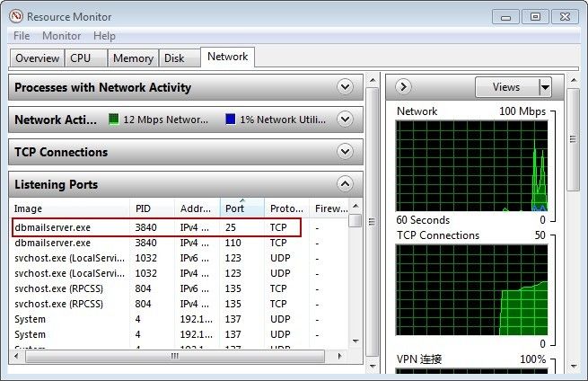Click the Resource Monitor title bar icon
This screenshot has height=381, width=588.
pyautogui.click(x=16, y=16)
